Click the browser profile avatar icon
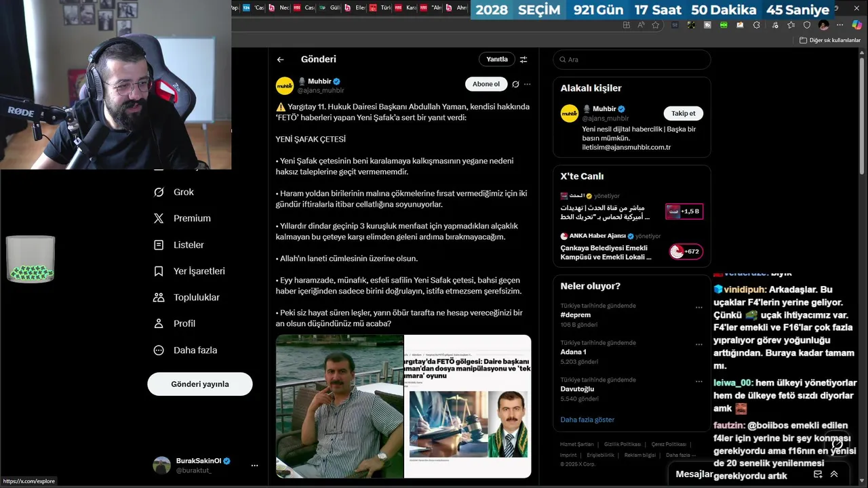The height and width of the screenshot is (488, 868). pyautogui.click(x=824, y=25)
